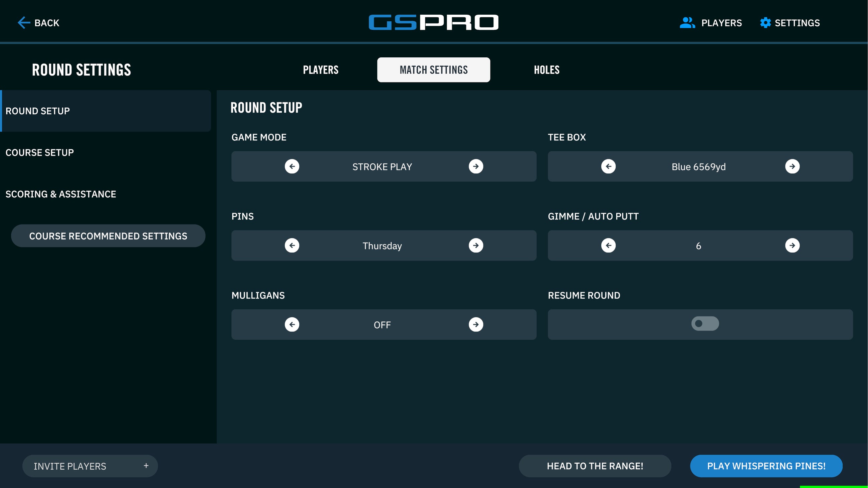Click the left arrow for Pins
Image resolution: width=868 pixels, height=488 pixels.
pyautogui.click(x=292, y=246)
